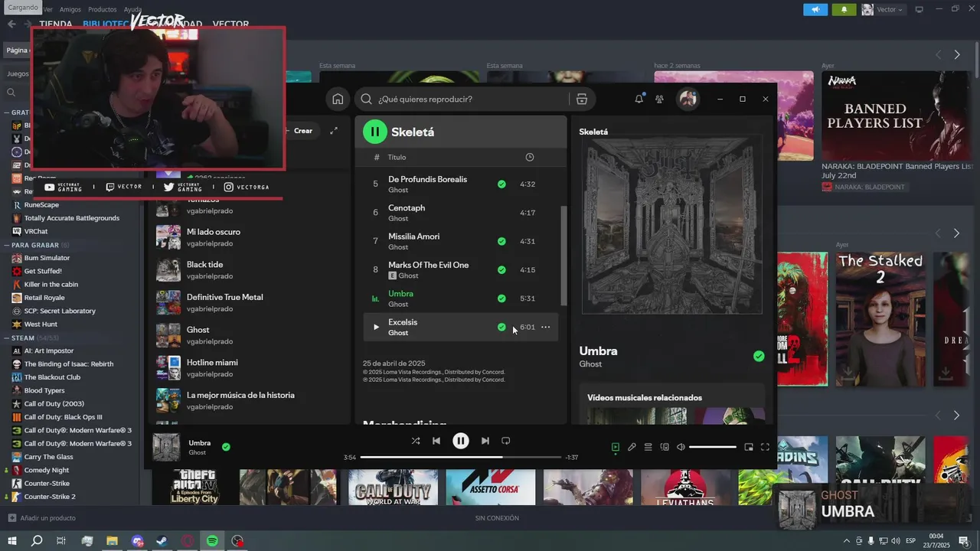Mute Spotify via speaker icon

(x=681, y=447)
